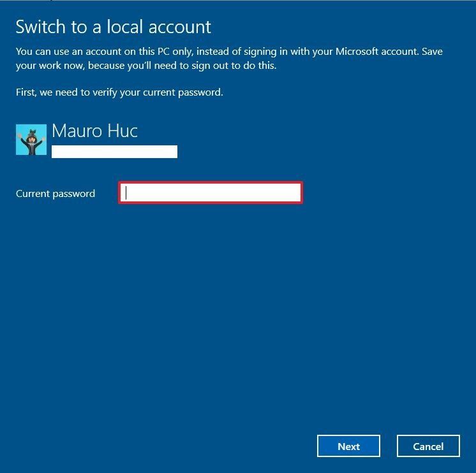Click the redacted email bar under the name
The width and height of the screenshot is (476, 473).
114,152
